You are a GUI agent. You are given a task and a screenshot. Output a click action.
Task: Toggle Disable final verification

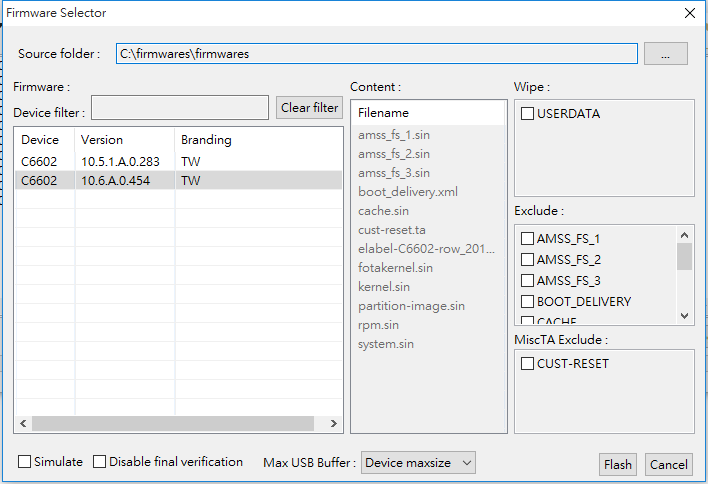[x=99, y=461]
